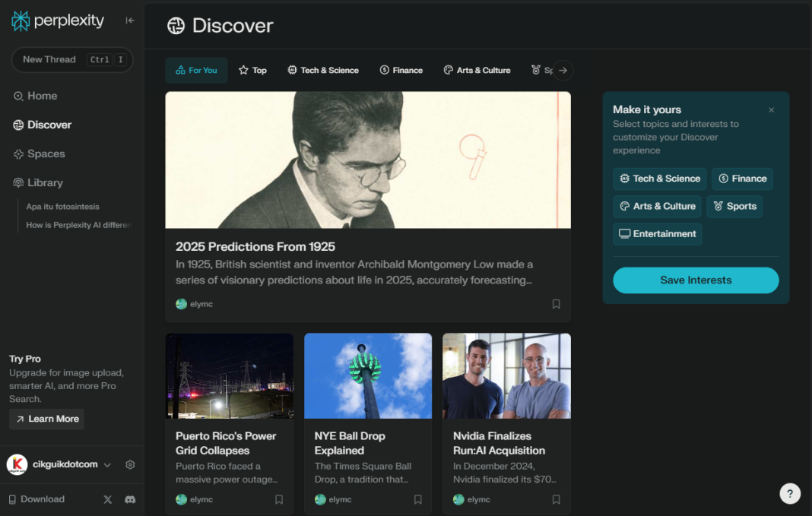Viewport: 812px width, 516px height.
Task: Bookmark the Puerto Rico power grid article
Action: (x=279, y=499)
